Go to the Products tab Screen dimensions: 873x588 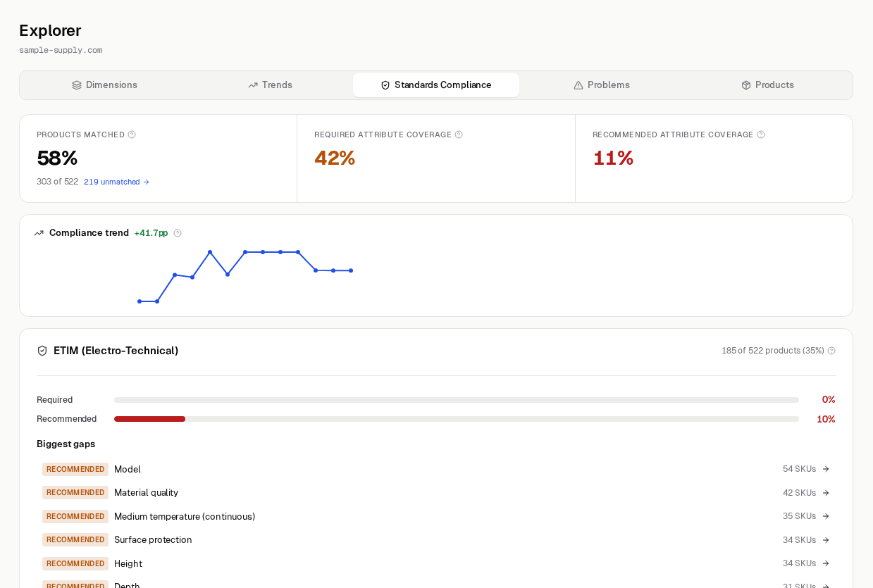[767, 85]
